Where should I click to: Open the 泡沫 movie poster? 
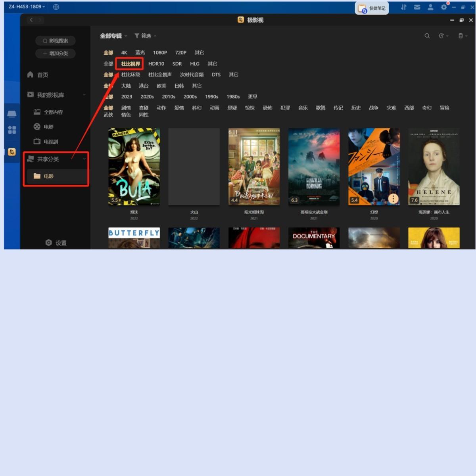pyautogui.click(x=134, y=167)
